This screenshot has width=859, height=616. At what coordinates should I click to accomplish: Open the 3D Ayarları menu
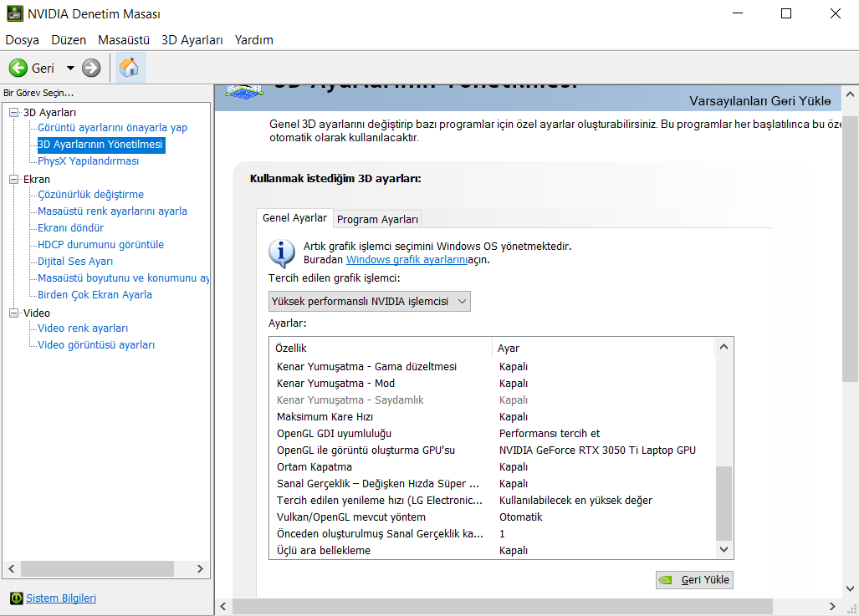pos(192,40)
